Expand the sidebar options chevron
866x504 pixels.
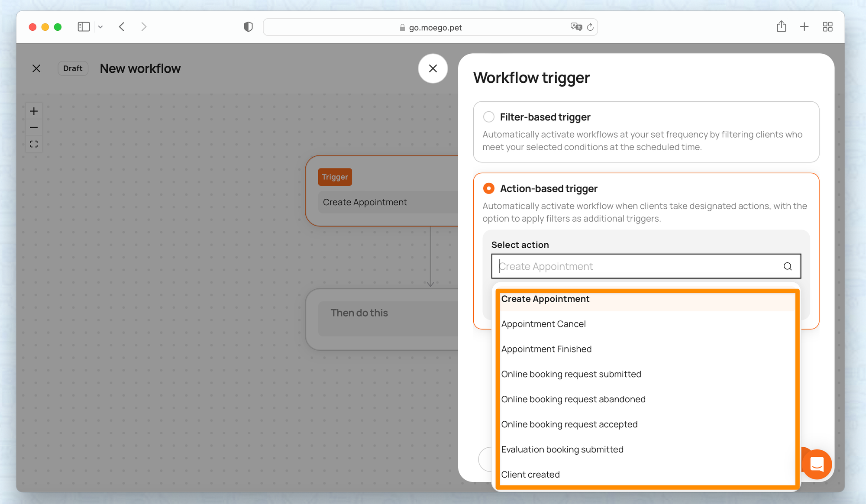[x=100, y=27]
